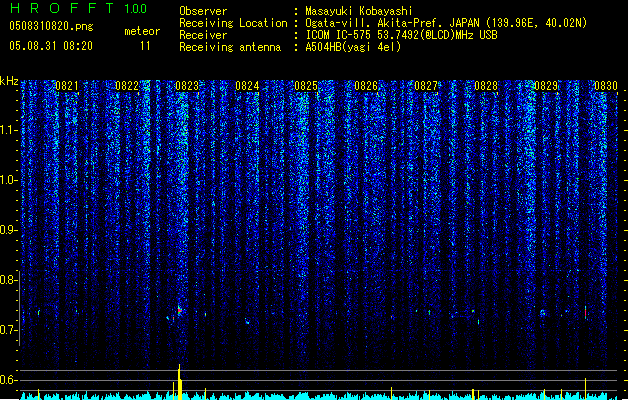Click the 0827 time marker

pyautogui.click(x=426, y=86)
